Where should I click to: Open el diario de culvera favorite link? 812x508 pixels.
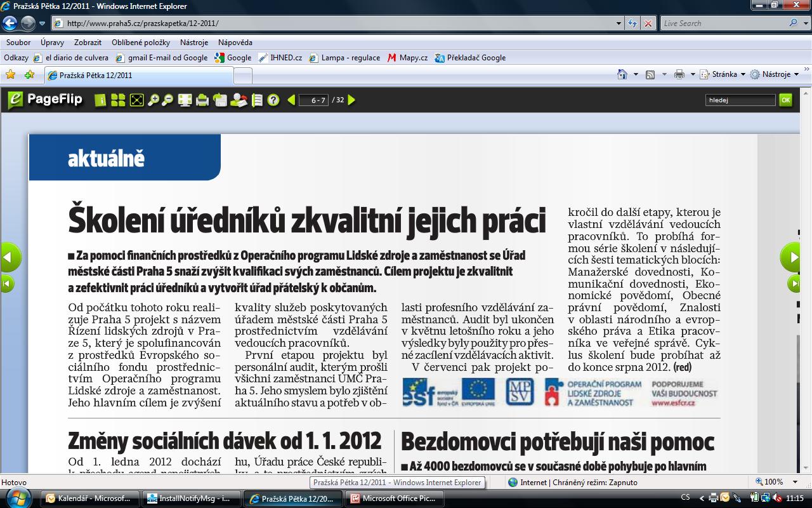point(71,57)
